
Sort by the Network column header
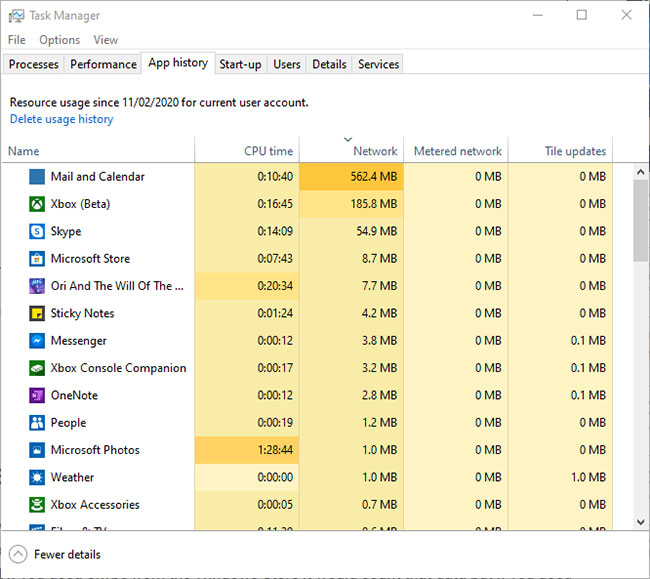pyautogui.click(x=351, y=150)
